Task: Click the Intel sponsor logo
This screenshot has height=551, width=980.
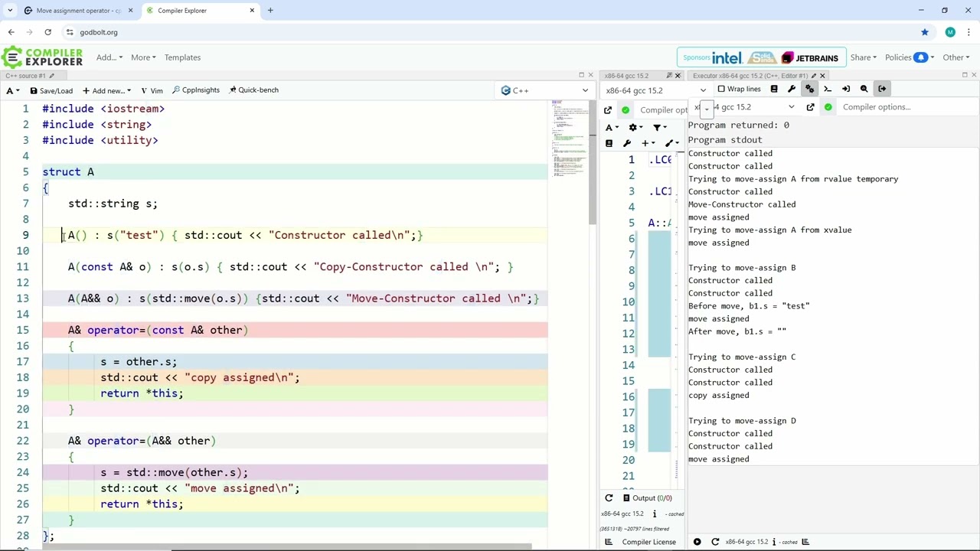Action: (727, 58)
